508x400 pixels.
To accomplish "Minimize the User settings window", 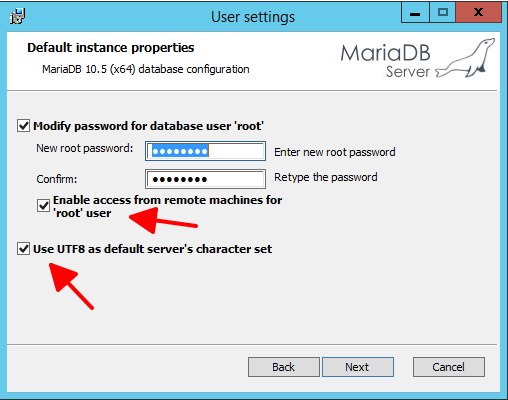I will 415,13.
